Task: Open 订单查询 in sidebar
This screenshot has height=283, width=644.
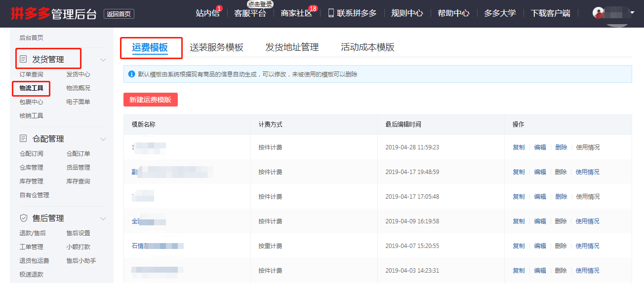Action: pos(31,74)
